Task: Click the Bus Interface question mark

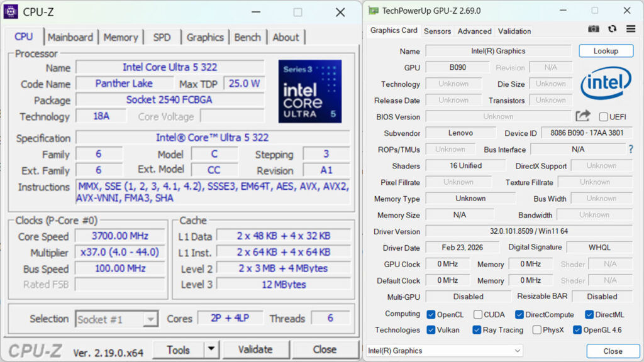Action: tap(631, 150)
